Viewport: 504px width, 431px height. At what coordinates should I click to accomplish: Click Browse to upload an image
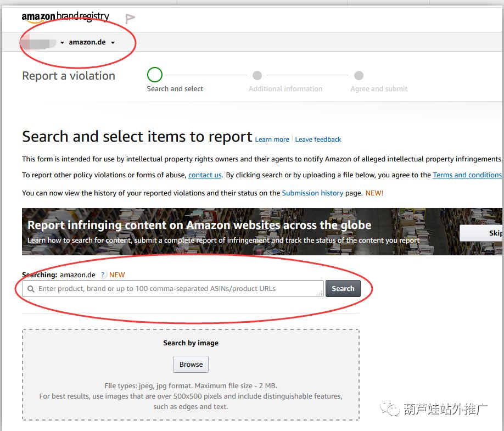tap(191, 364)
